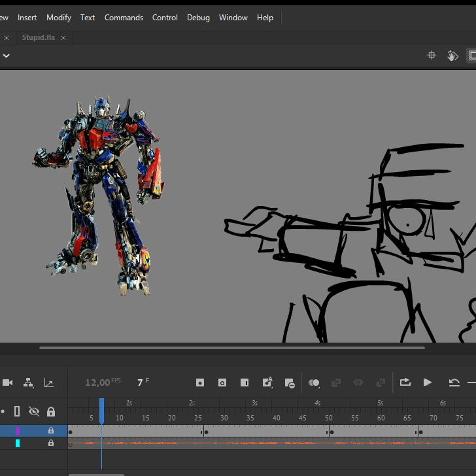Click the 5s time marker on ruler

pyautogui.click(x=380, y=403)
